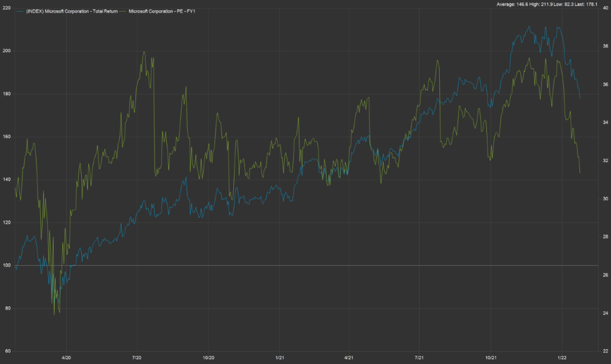Click the 22 right axis value
This screenshot has height=364, width=611.
point(606,351)
